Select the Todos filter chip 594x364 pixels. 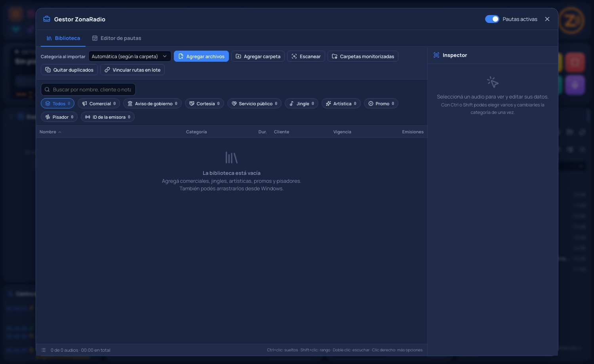click(57, 103)
